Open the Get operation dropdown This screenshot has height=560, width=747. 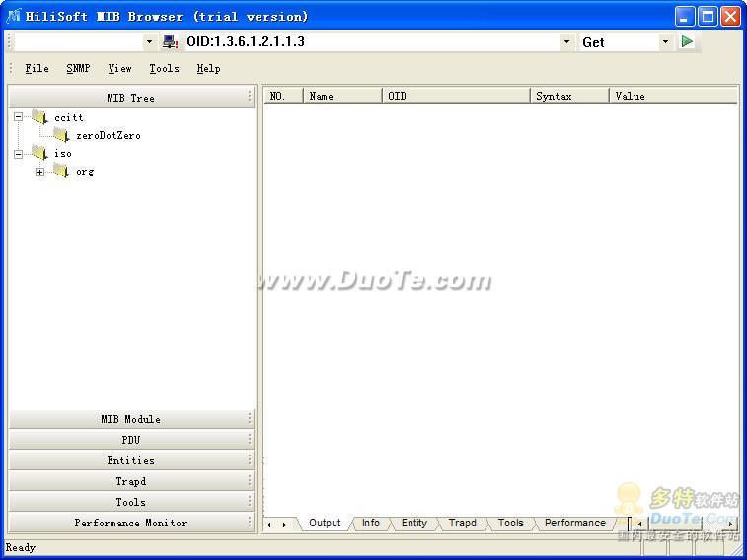(665, 41)
